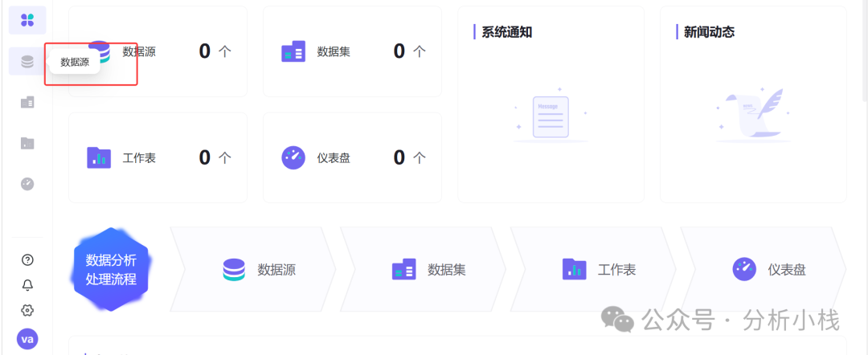
Task: Click the empty Message illustration in 系统通知
Action: pos(551,115)
